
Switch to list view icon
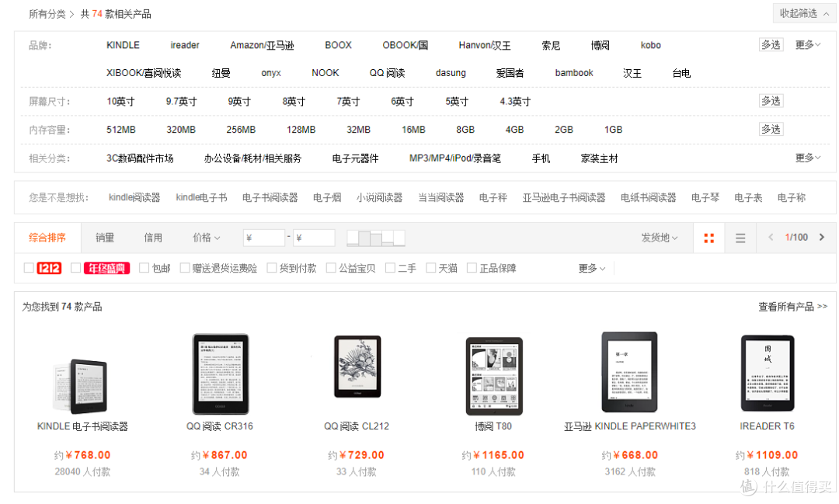[740, 238]
